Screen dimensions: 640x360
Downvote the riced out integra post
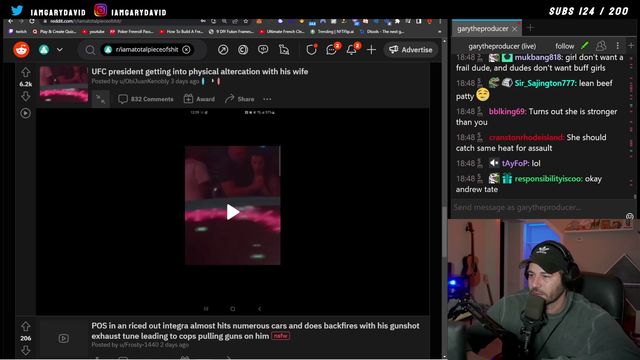pos(26,350)
